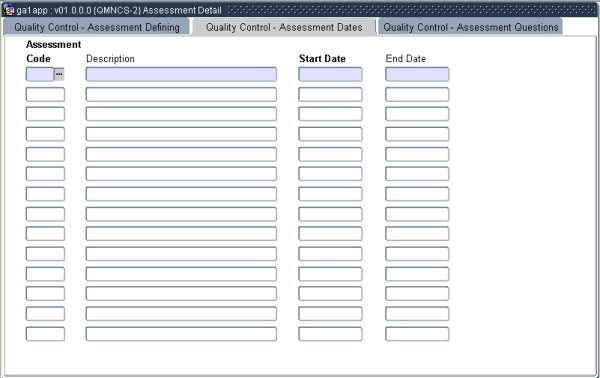The width and height of the screenshot is (600, 378).
Task: Open Quality Control - Assessment Questions tab
Action: tap(471, 27)
